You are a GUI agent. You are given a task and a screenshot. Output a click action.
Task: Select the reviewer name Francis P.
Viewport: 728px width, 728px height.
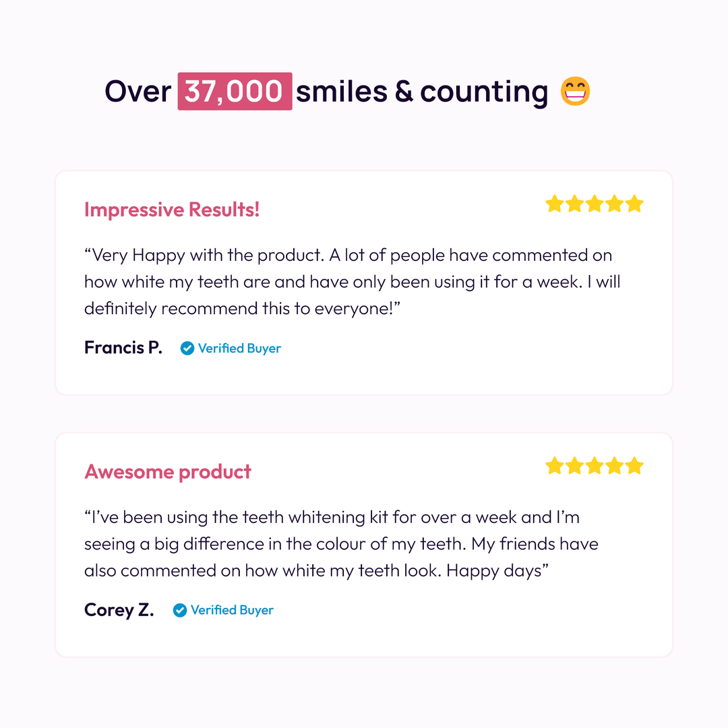pyautogui.click(x=123, y=348)
